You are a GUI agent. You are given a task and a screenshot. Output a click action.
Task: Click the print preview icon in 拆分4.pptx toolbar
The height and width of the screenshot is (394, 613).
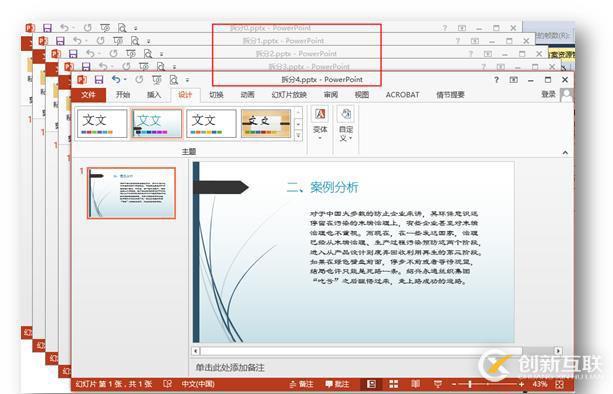(x=174, y=80)
